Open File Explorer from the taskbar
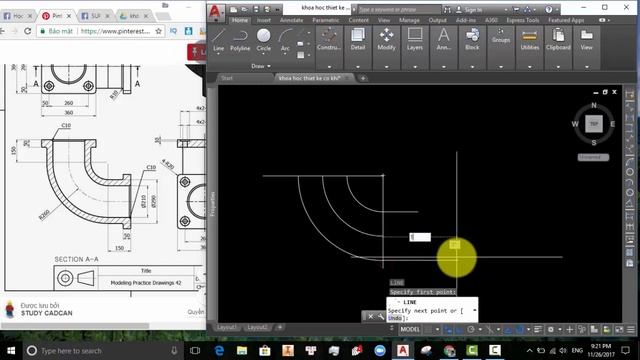 click(x=242, y=351)
